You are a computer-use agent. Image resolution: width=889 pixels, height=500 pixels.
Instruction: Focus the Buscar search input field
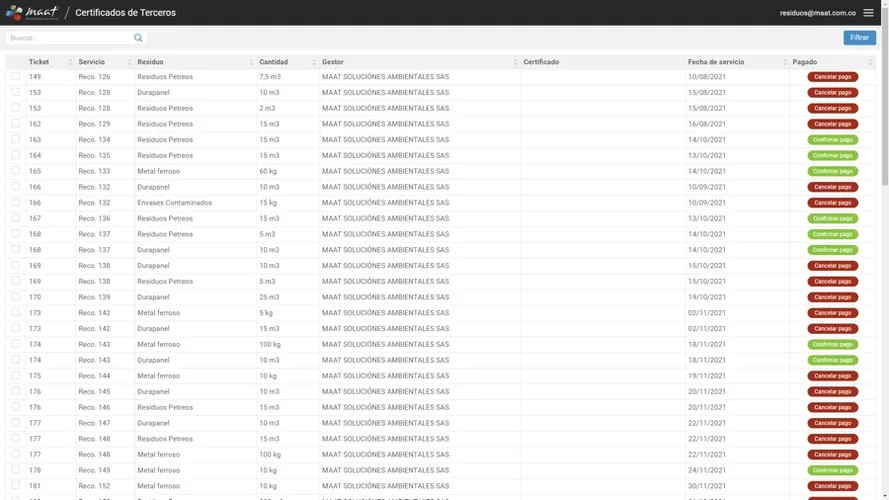[x=68, y=38]
